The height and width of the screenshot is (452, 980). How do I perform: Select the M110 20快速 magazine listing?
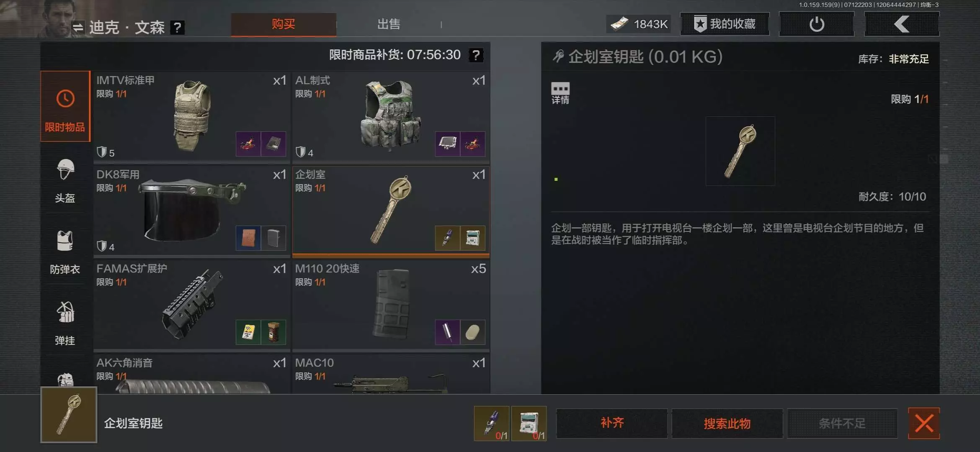click(391, 305)
